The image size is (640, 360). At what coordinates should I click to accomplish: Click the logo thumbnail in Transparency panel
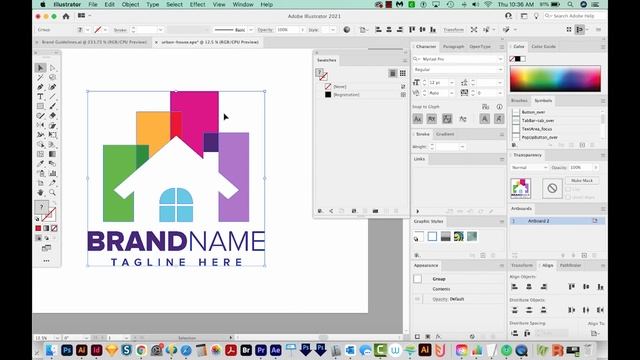[x=520, y=188]
